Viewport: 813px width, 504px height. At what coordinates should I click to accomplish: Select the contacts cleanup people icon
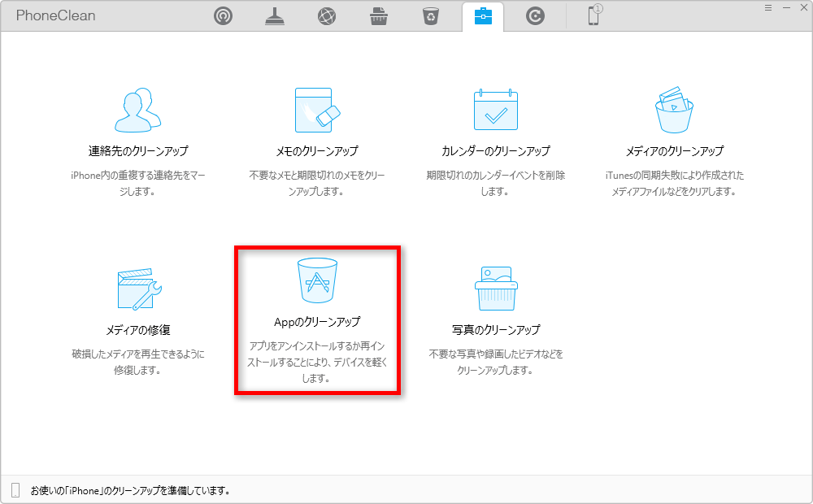[x=136, y=108]
